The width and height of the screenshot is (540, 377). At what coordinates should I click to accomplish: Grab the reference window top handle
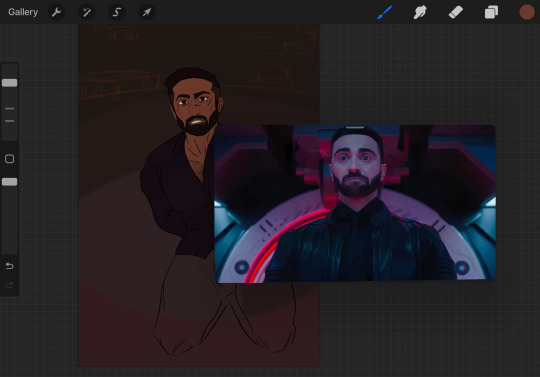355,127
